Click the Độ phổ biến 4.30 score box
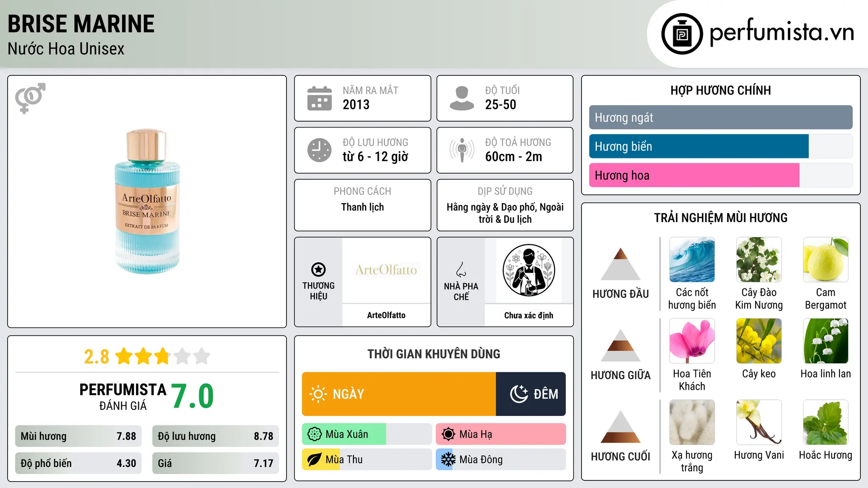Viewport: 868px width, 488px height. point(78,463)
